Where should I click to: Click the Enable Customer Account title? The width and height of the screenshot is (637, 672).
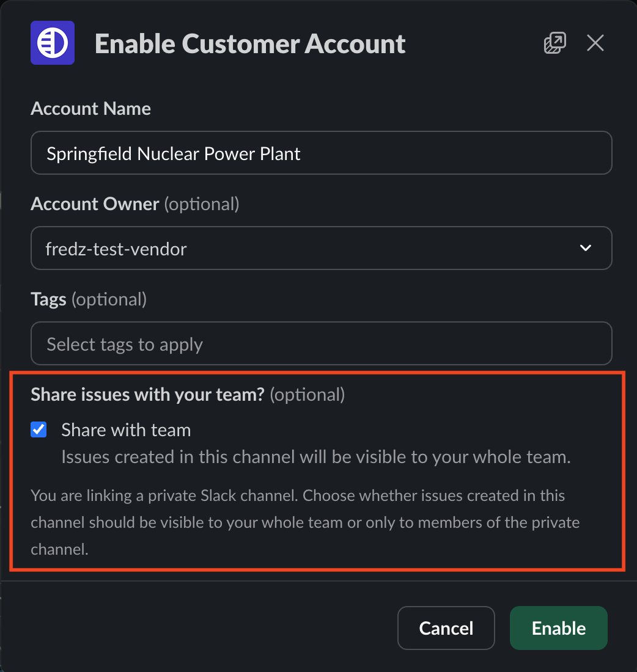click(250, 44)
